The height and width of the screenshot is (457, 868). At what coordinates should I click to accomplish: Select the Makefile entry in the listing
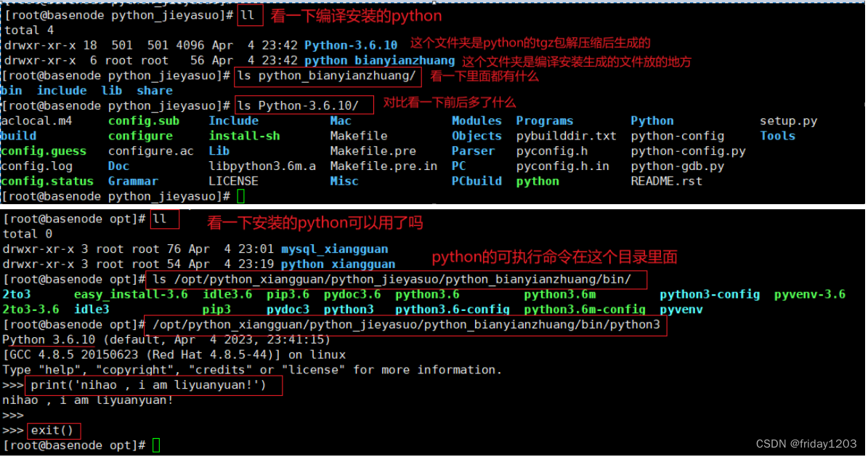click(x=358, y=136)
